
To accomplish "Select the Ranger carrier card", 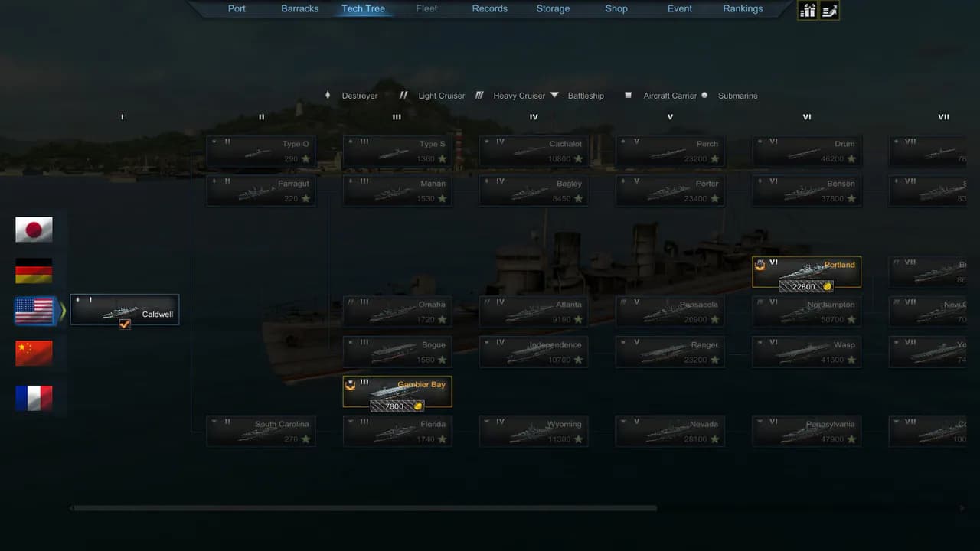I will click(x=670, y=352).
